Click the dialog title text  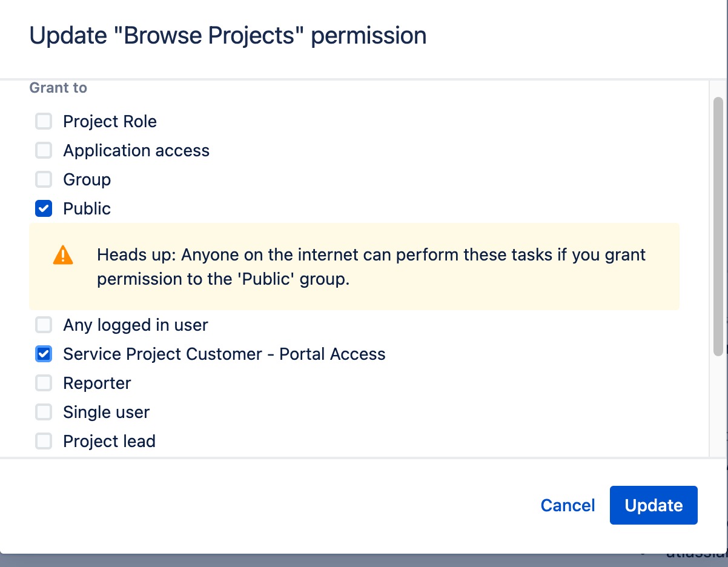pos(228,35)
